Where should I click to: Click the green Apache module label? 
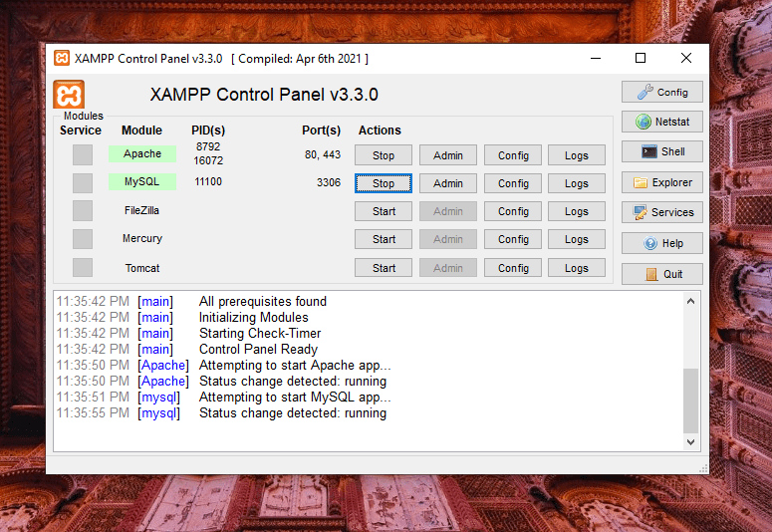point(142,153)
